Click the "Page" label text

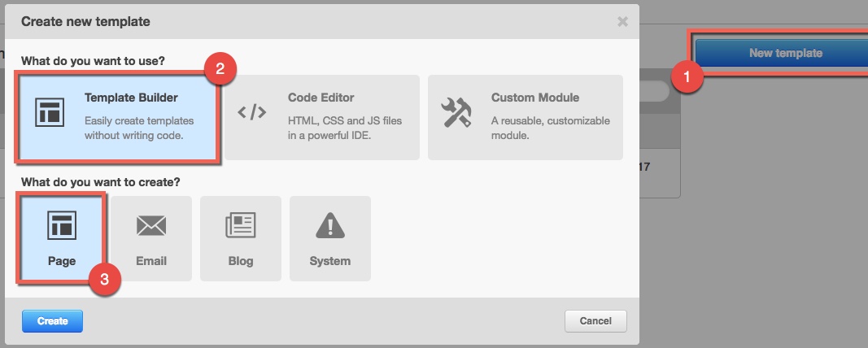[x=62, y=261]
